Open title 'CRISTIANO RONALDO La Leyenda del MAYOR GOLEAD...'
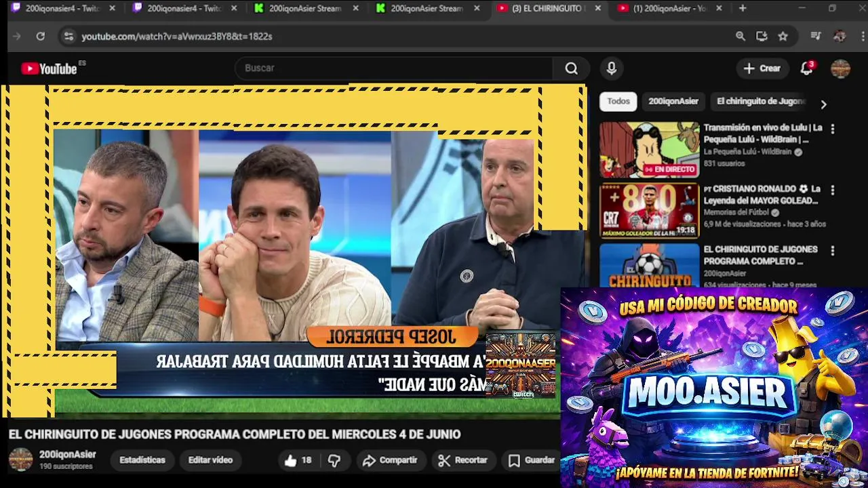 point(762,195)
